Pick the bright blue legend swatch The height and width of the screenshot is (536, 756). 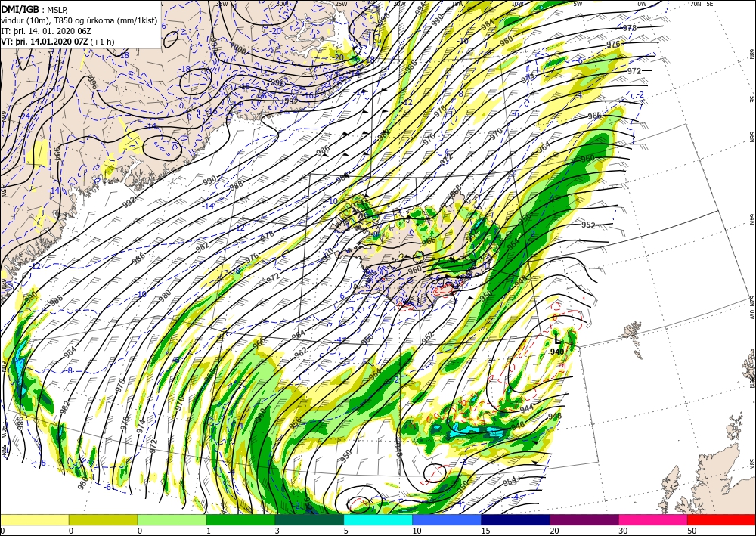pos(447,519)
